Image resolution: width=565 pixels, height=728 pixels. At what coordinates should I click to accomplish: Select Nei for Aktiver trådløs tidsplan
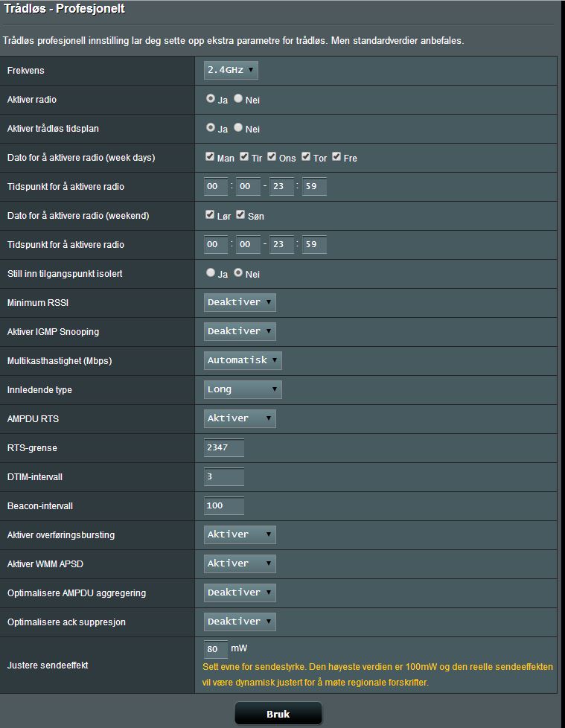(x=238, y=127)
